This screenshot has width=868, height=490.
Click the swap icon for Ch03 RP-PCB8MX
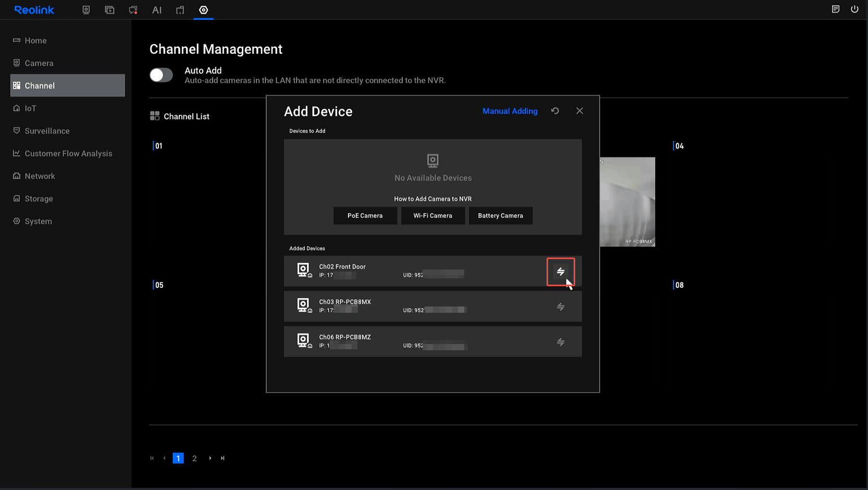click(561, 307)
